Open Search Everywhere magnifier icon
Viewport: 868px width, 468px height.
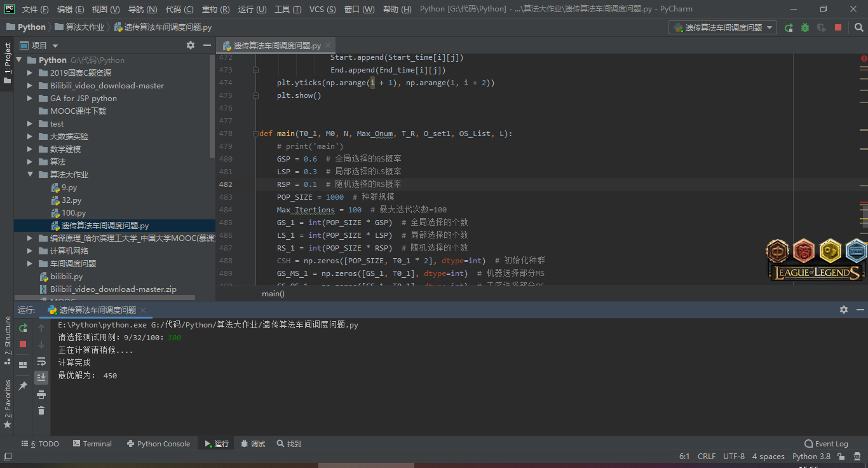point(858,27)
